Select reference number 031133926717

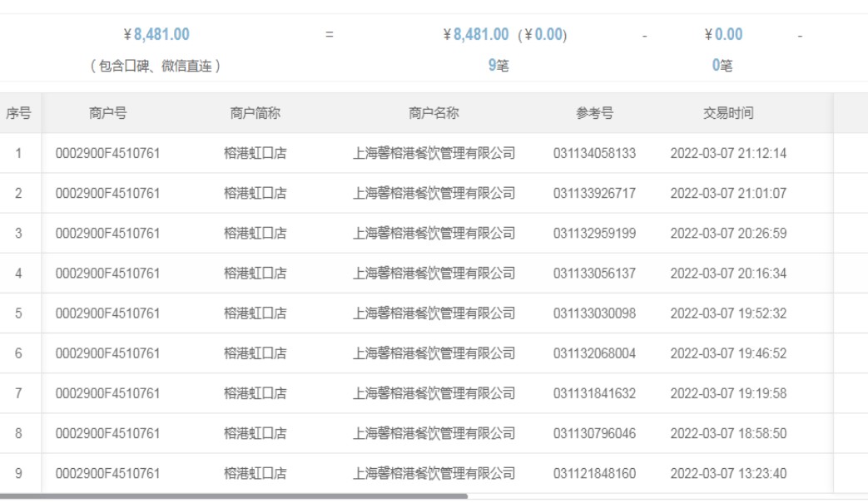click(594, 193)
